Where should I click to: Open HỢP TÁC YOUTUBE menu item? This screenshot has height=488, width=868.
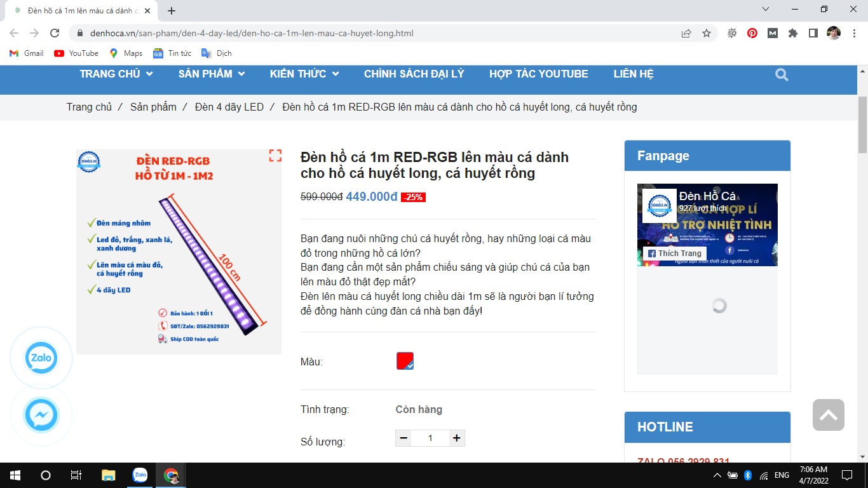coord(538,74)
